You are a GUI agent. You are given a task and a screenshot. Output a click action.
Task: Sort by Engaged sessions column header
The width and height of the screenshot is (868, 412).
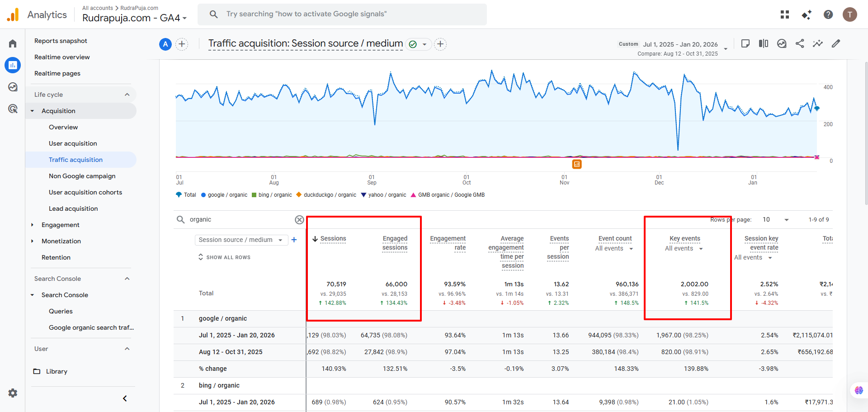(x=395, y=243)
